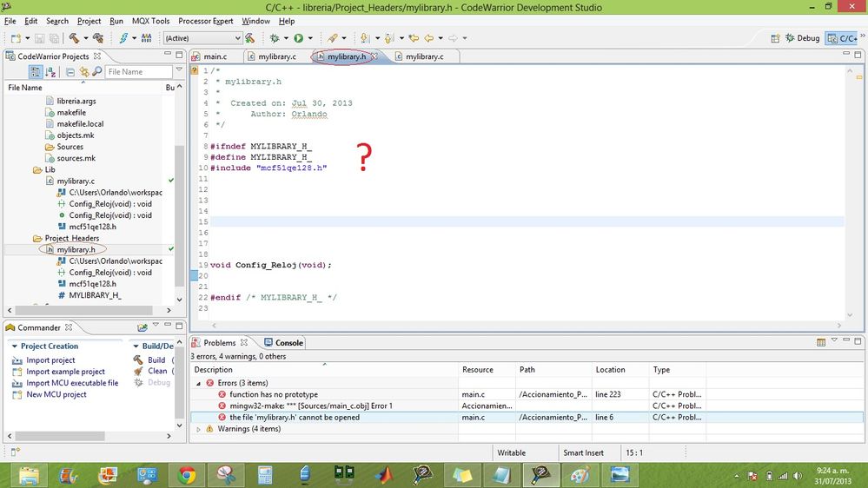Click the build target hammer beside Active combo

pos(249,38)
